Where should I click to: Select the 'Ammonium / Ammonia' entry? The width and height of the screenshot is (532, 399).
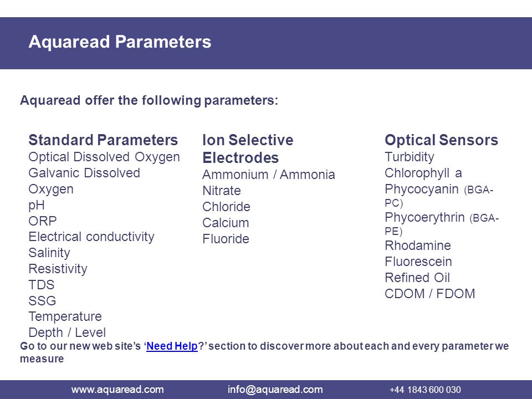point(268,175)
